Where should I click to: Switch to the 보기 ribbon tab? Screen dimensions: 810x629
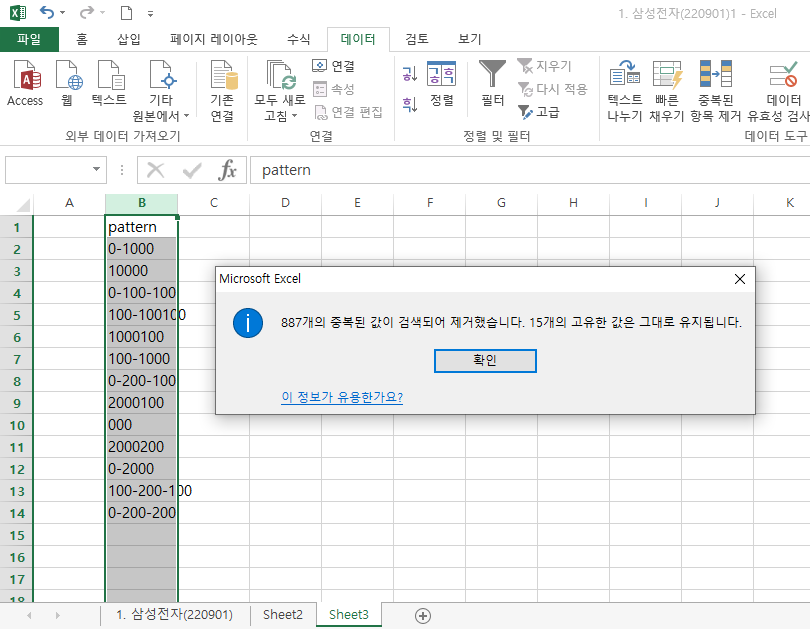point(470,39)
